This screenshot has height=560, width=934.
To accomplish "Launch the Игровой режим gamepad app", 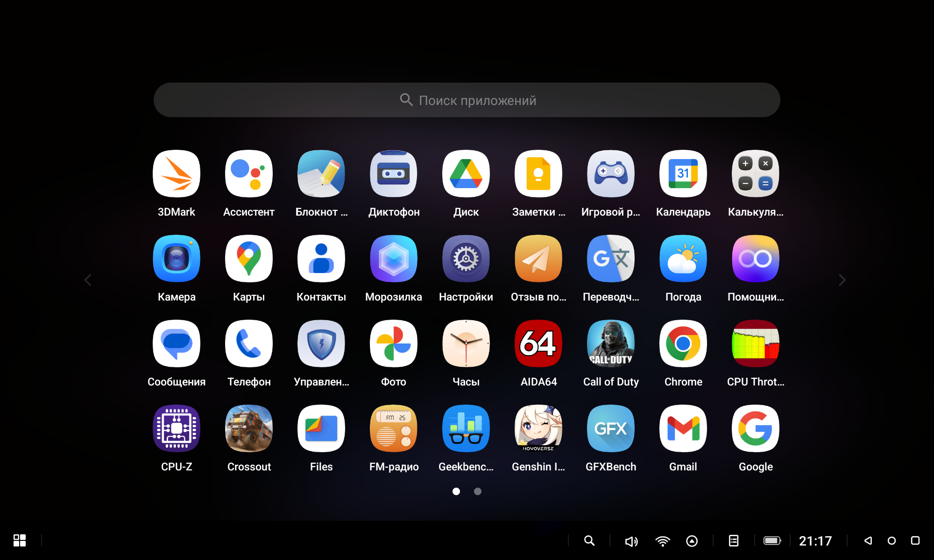I will point(611,174).
